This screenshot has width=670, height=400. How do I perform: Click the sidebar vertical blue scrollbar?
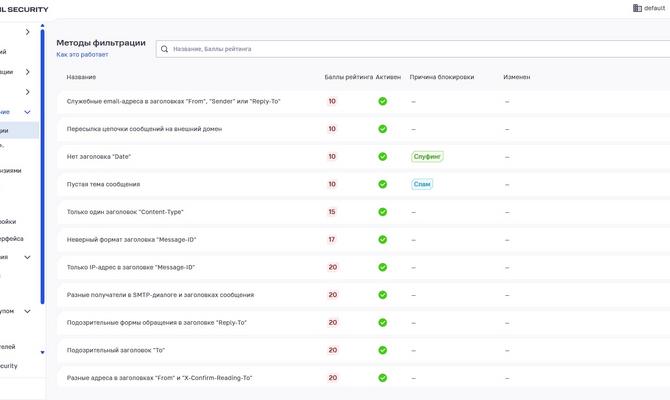click(42, 165)
